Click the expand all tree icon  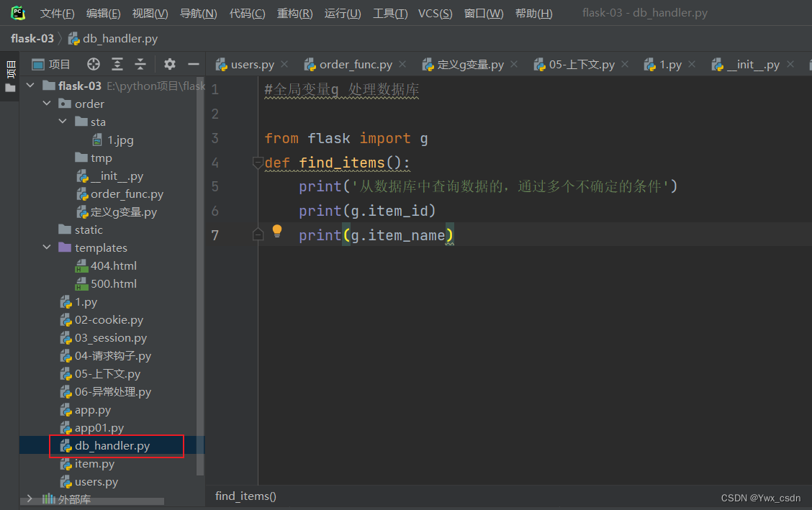tap(117, 65)
